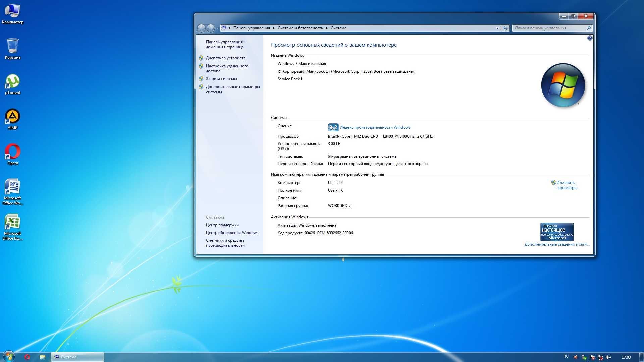The width and height of the screenshot is (644, 362).
Task: Click the Windows 7 Максимальная text
Action: [x=302, y=64]
